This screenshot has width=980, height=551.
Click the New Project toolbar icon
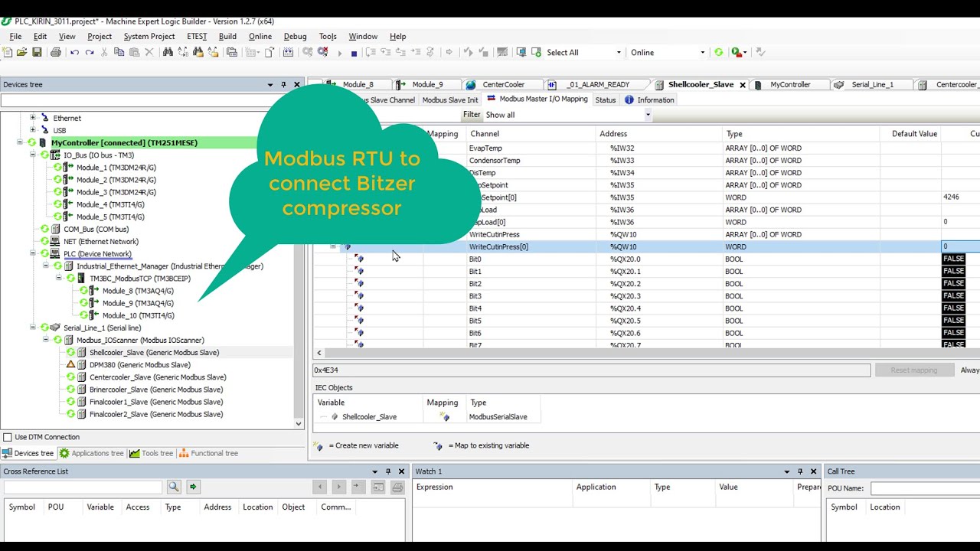(x=8, y=52)
